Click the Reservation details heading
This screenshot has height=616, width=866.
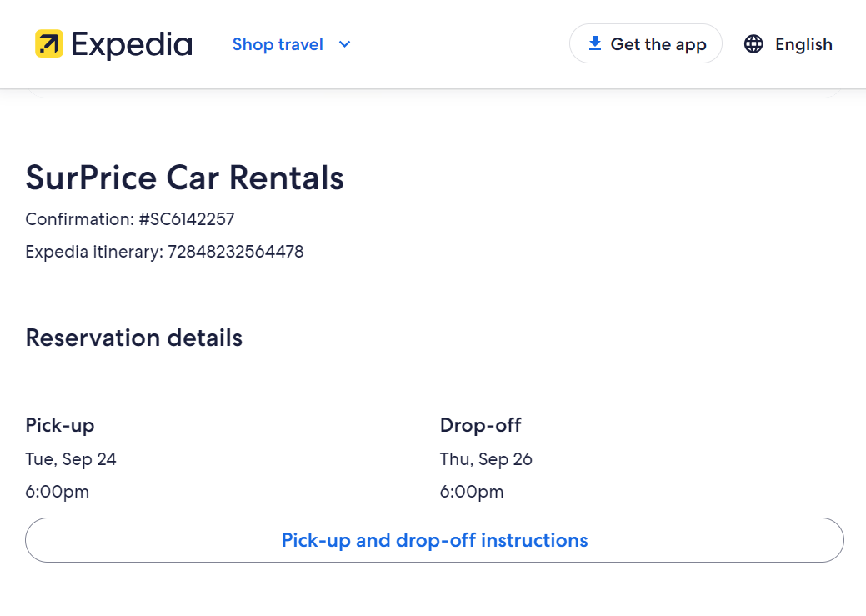(133, 338)
